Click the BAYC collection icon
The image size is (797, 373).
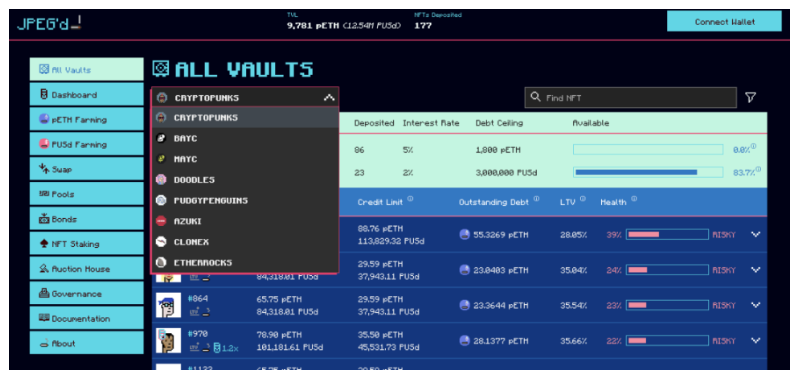point(161,138)
